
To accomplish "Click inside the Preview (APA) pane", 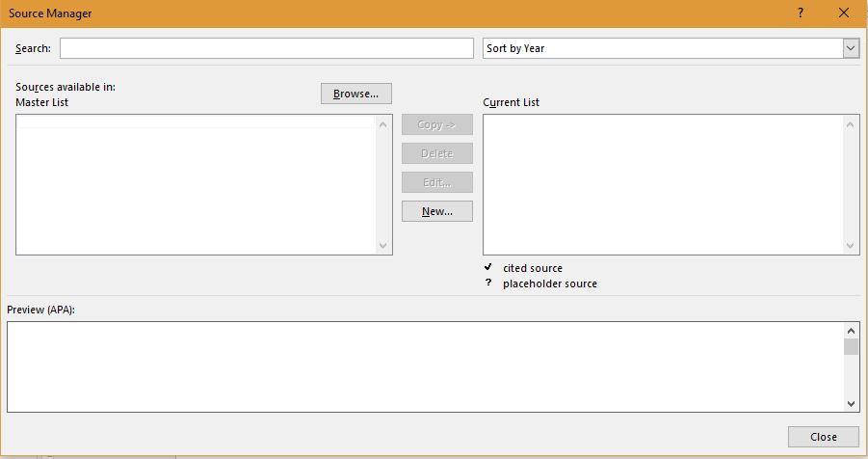I will click(x=424, y=366).
